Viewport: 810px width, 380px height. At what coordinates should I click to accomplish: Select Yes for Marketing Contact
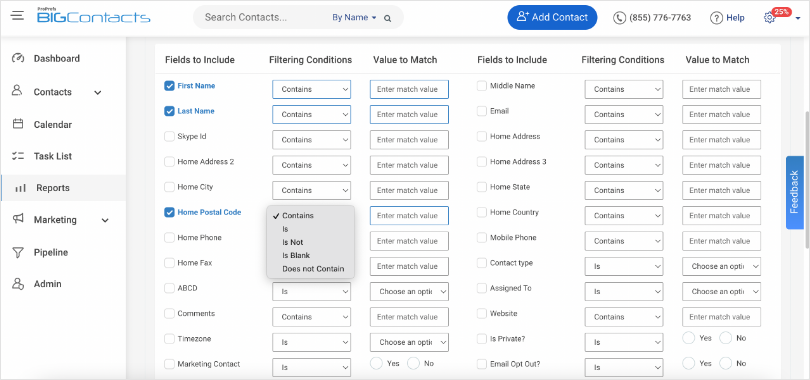click(x=377, y=363)
